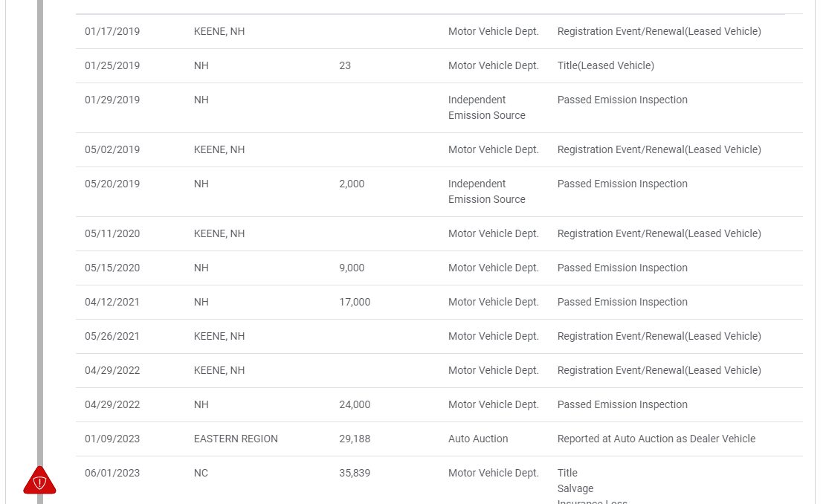Click the 01/17/2019 date entry
The width and height of the screenshot is (826, 504).
(x=112, y=31)
